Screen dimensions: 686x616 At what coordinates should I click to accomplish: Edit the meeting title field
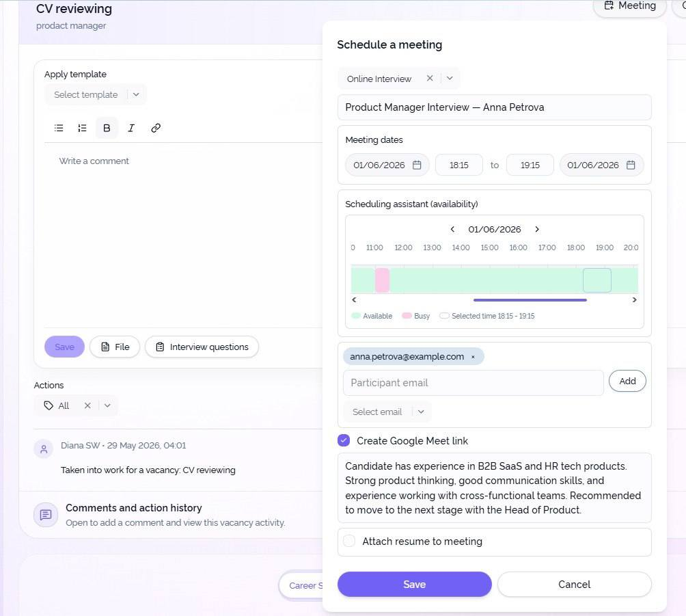point(495,107)
